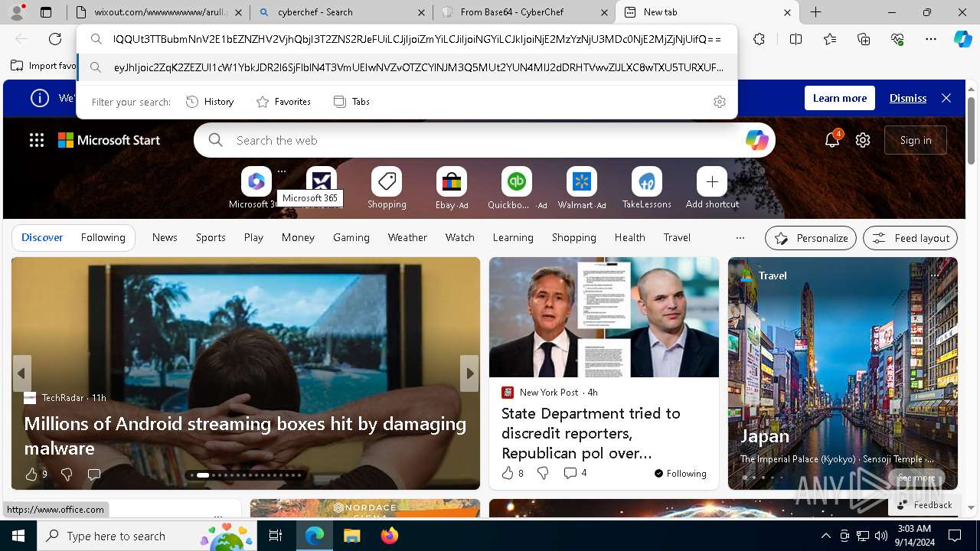Open Walmart shortcut tile
The width and height of the screenshot is (980, 551).
click(582, 188)
